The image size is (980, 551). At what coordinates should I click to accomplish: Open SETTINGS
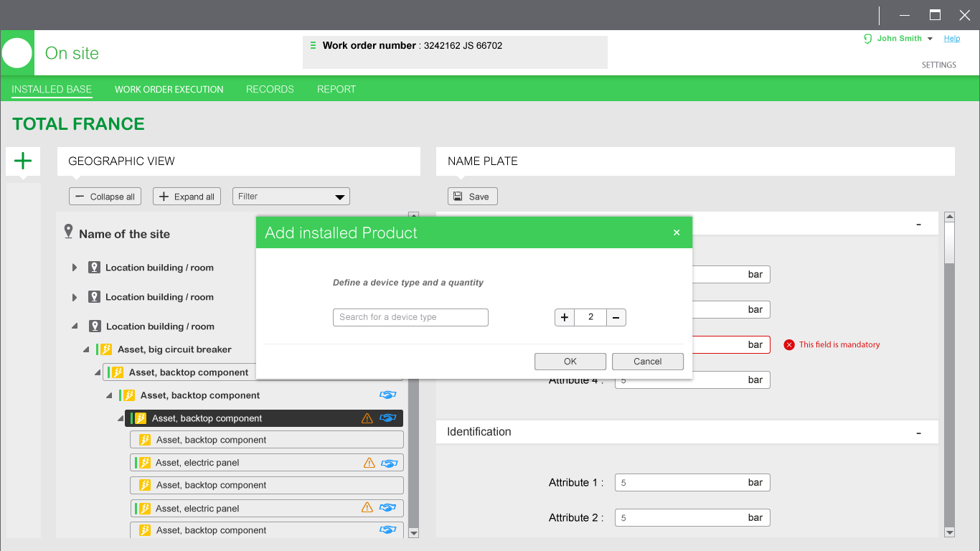click(x=939, y=65)
